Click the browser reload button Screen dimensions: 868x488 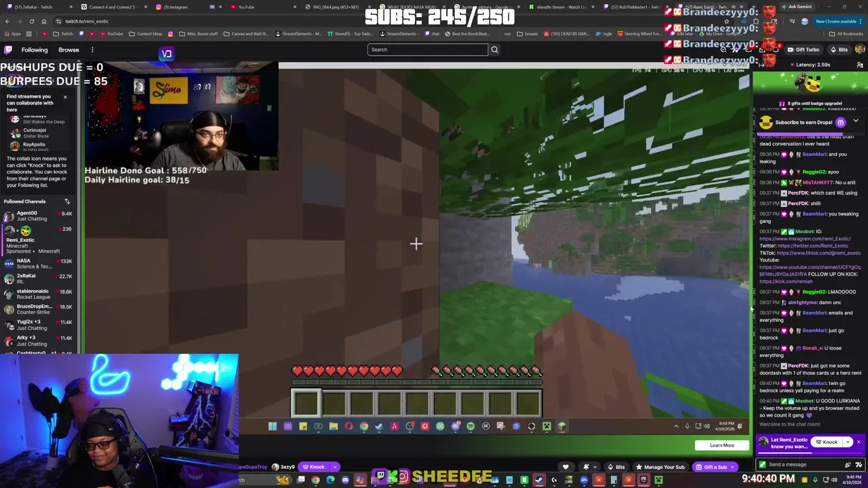pos(32,21)
